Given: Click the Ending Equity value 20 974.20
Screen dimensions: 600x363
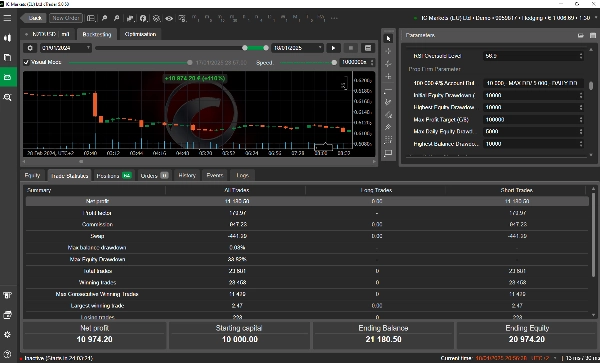Looking at the screenshot, I should click(x=527, y=340).
